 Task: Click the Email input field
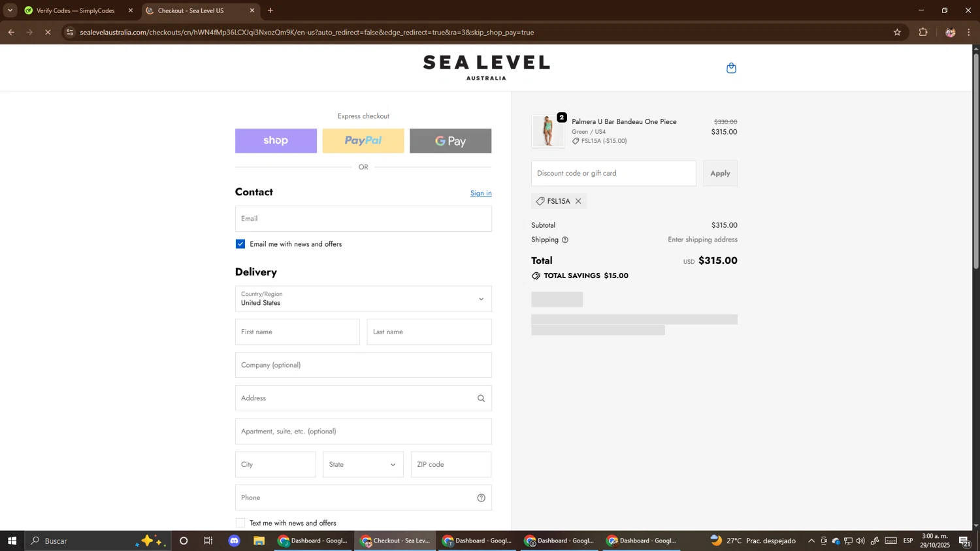coord(363,219)
